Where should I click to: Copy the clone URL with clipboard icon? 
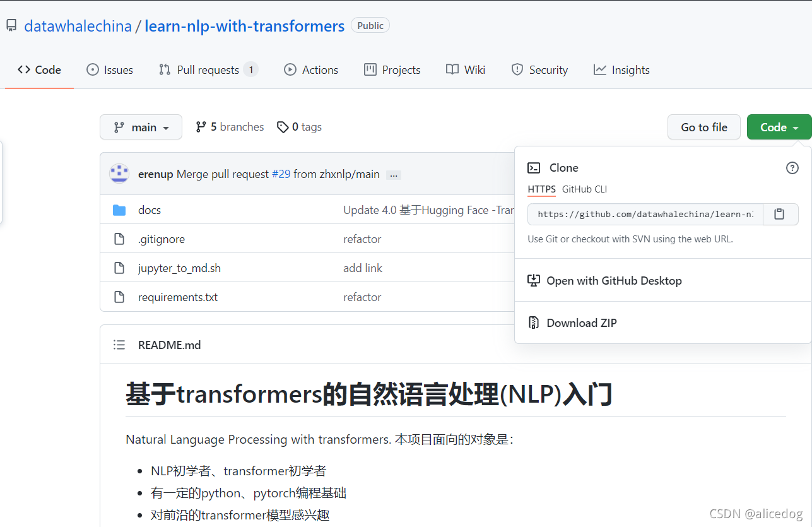780,214
